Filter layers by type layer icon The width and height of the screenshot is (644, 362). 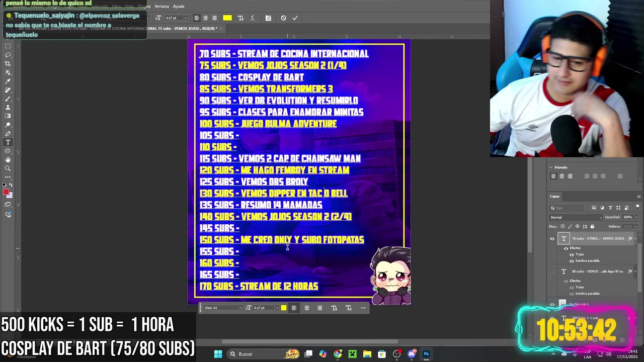(610, 208)
